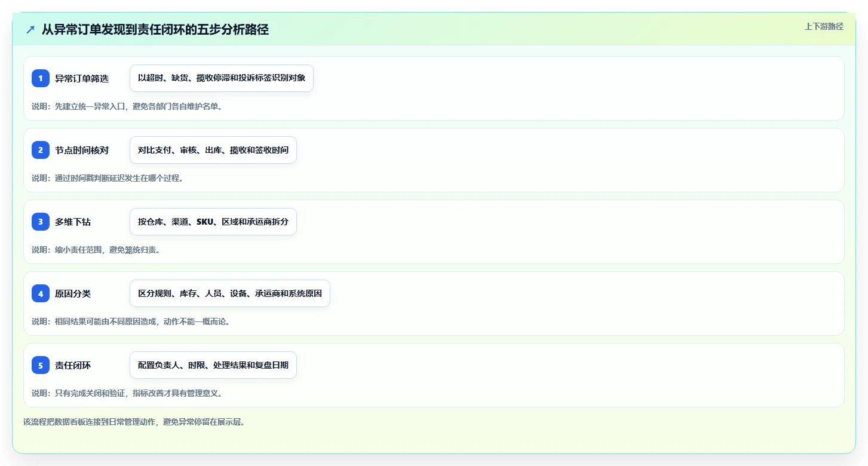The height and width of the screenshot is (466, 868).
Task: Click note 只有完成关闭和验证
Action: pyautogui.click(x=127, y=393)
